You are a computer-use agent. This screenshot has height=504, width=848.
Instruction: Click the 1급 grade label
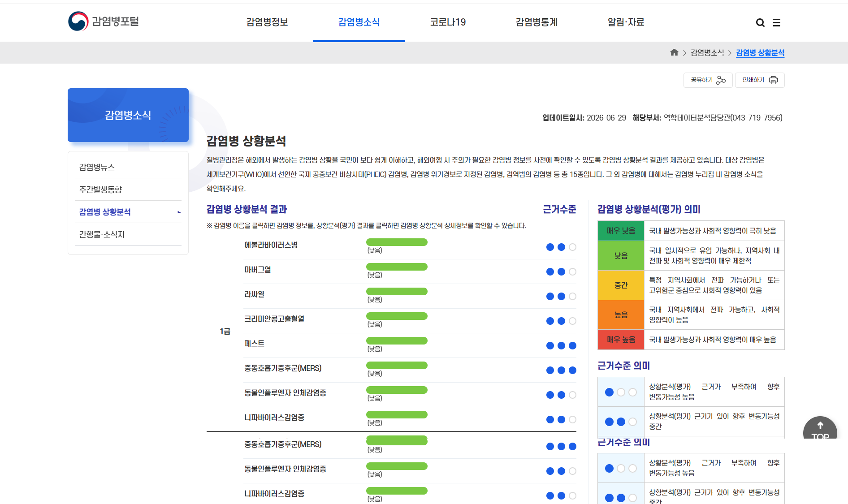[x=225, y=332]
